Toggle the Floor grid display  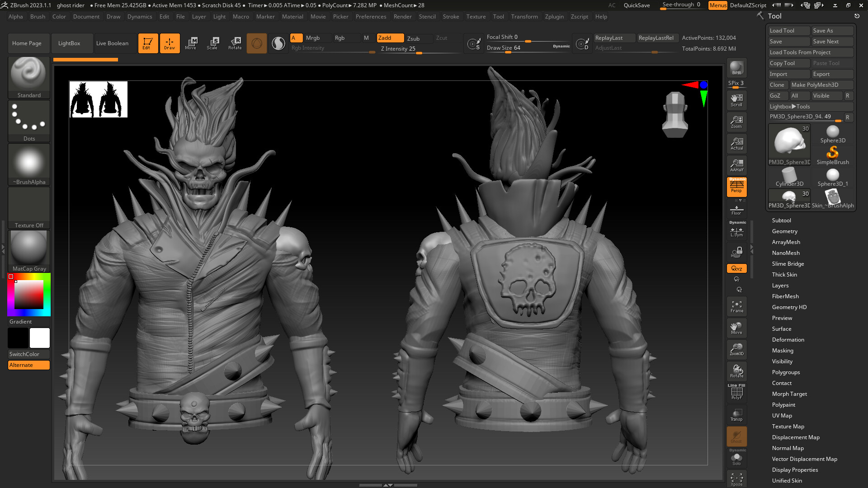[x=736, y=208]
